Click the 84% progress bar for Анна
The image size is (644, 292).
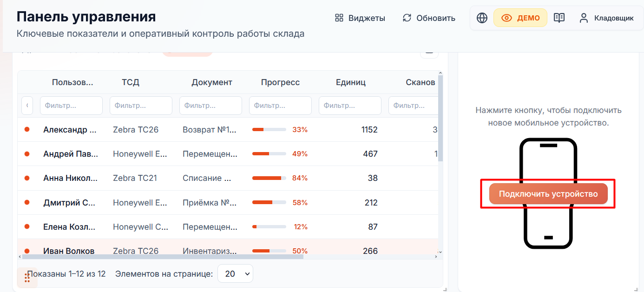pyautogui.click(x=269, y=178)
